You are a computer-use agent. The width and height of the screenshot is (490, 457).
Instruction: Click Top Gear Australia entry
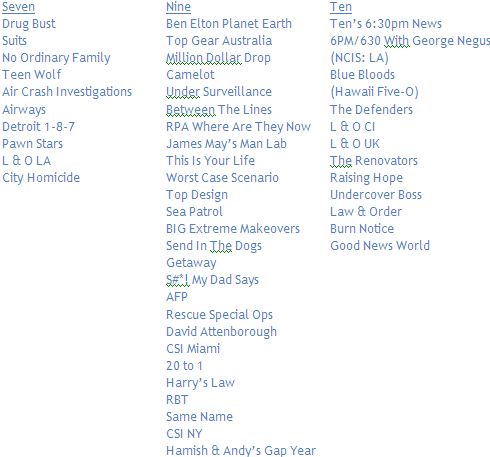(219, 41)
